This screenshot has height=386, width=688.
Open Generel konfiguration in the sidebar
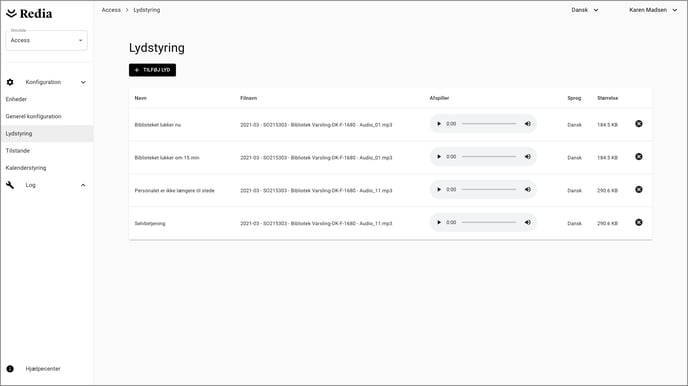click(x=33, y=116)
